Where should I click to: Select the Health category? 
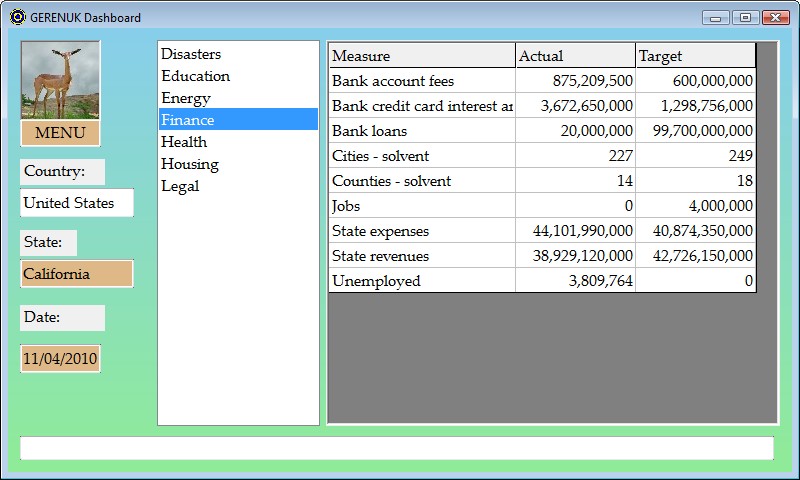184,142
